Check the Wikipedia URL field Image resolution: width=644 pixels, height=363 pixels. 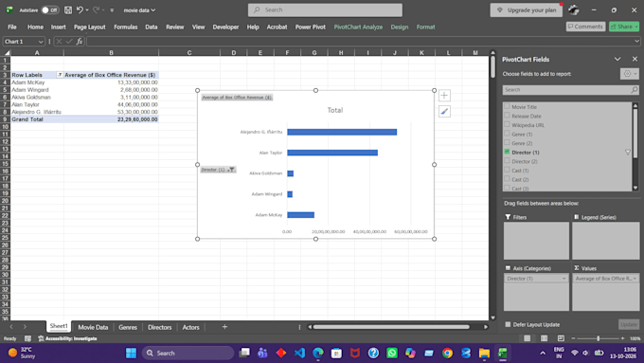(507, 124)
